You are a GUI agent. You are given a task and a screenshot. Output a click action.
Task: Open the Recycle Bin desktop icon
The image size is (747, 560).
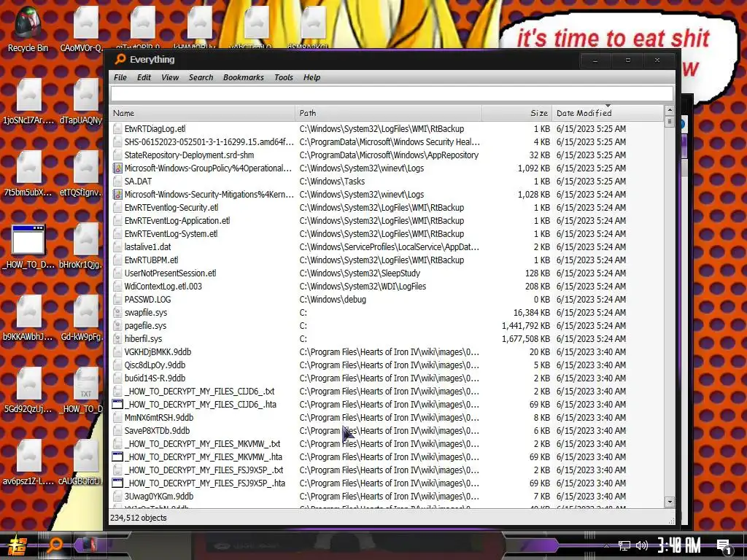(28, 28)
